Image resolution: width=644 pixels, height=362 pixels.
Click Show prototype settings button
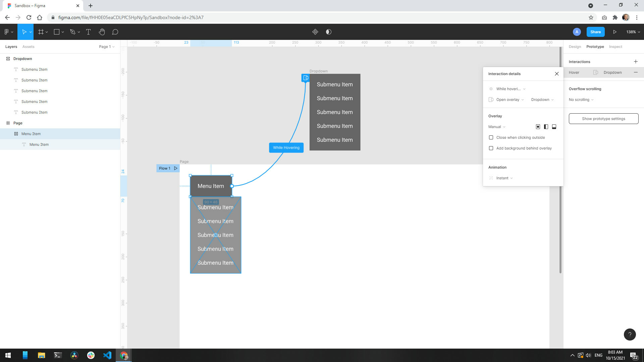pos(603,118)
